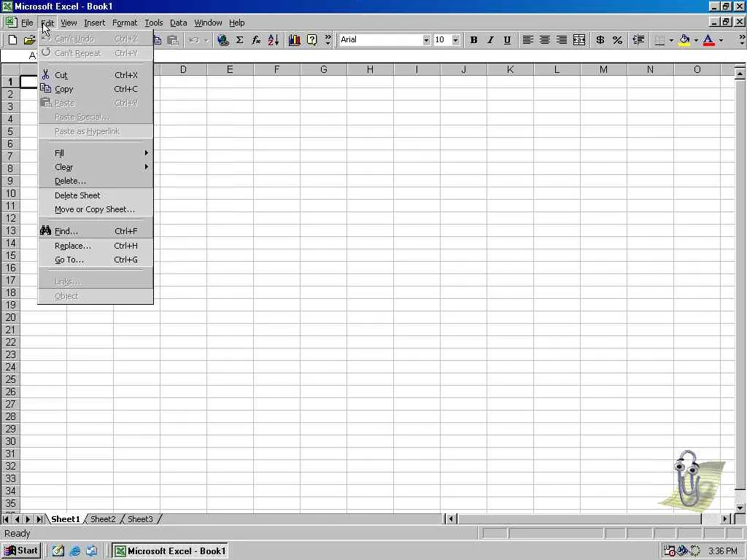Toggle Bold formatting
Screen dimensions: 747x560
coord(473,40)
